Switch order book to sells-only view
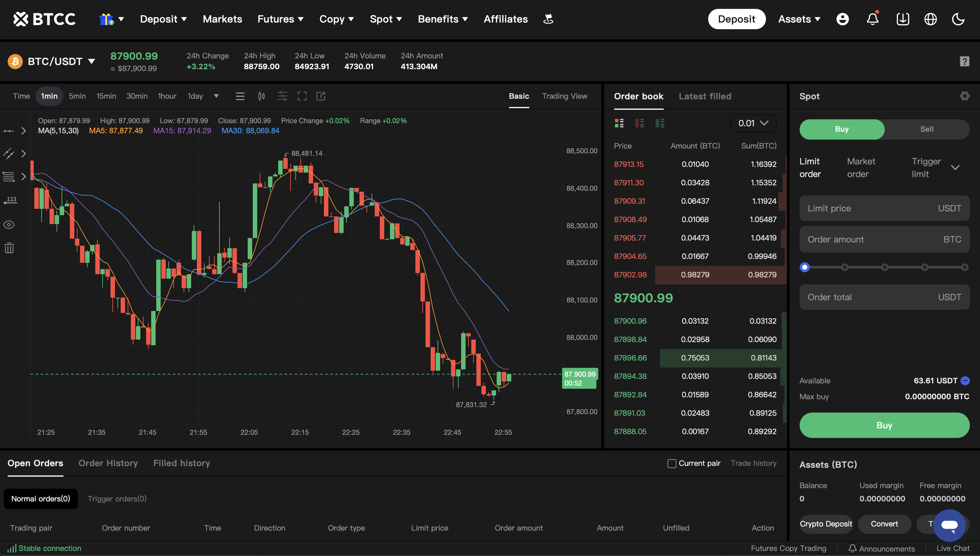 coord(640,123)
